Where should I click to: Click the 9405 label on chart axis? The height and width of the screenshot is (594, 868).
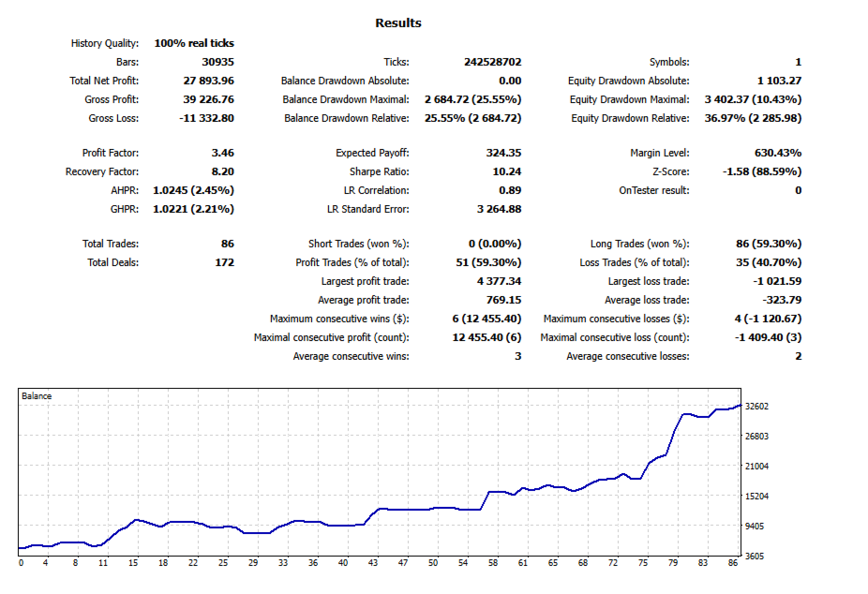[x=756, y=526]
